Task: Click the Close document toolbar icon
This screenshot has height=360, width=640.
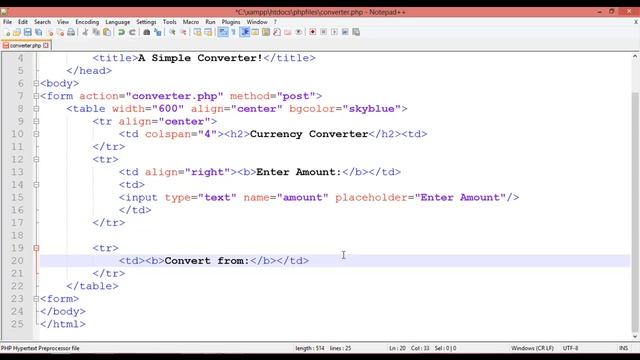Action: click(50, 32)
